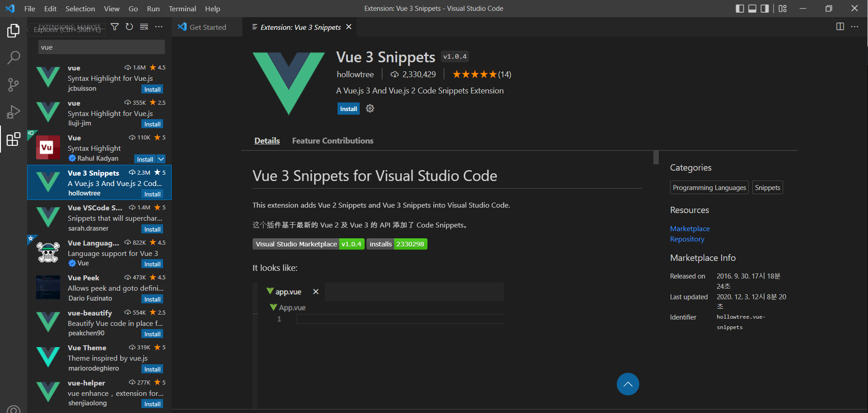Click the installs 2330298 badge
The height and width of the screenshot is (413, 868).
(x=397, y=244)
